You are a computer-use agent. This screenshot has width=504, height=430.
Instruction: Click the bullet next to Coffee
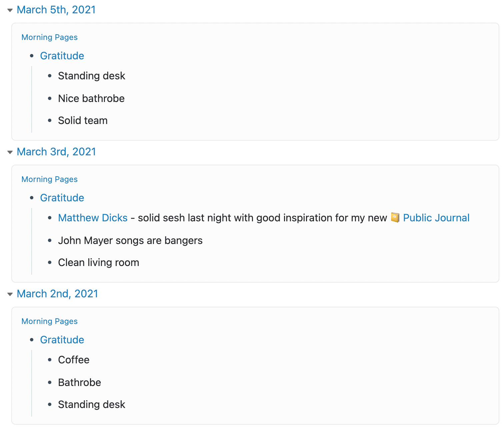pos(50,360)
